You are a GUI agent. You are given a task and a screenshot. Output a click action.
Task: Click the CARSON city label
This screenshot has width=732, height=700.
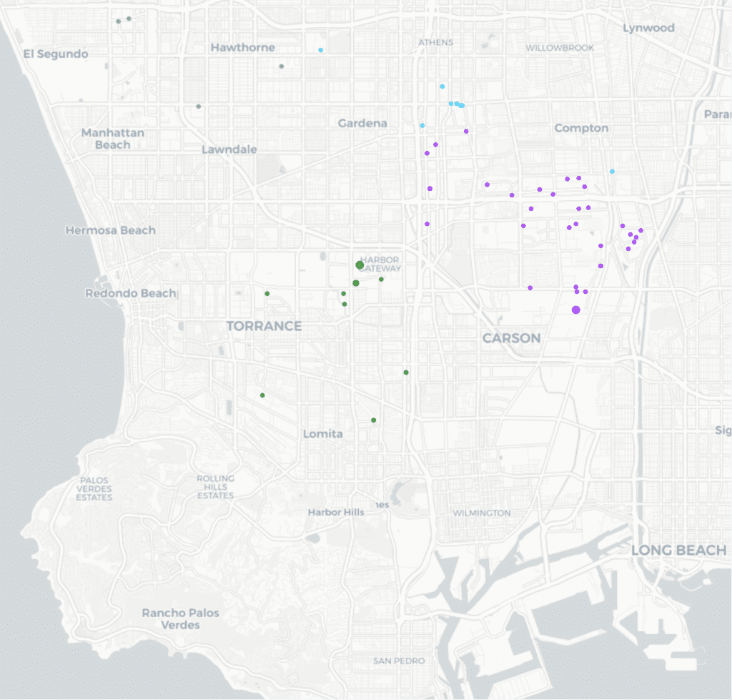511,338
